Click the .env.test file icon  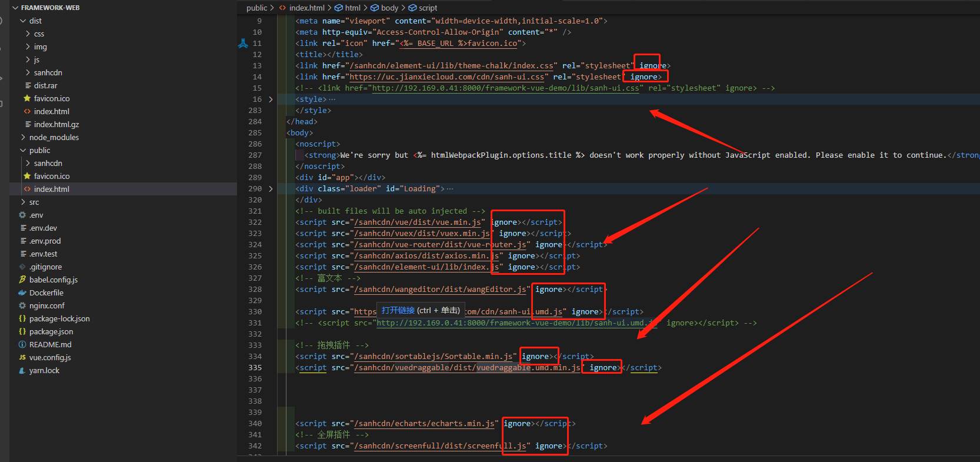[23, 254]
